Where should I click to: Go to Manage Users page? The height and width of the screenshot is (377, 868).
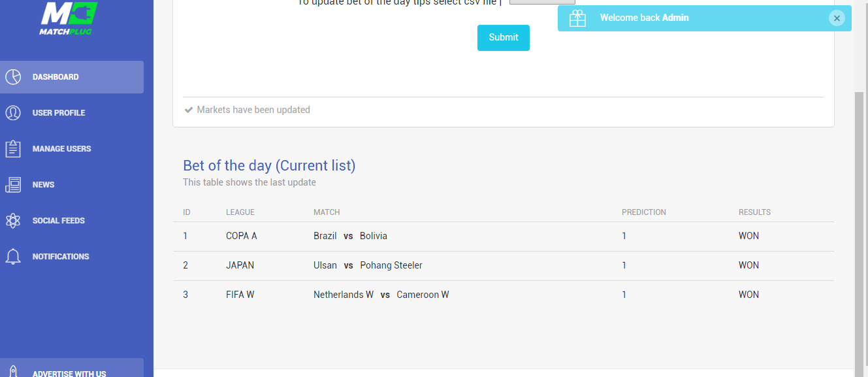click(x=61, y=149)
